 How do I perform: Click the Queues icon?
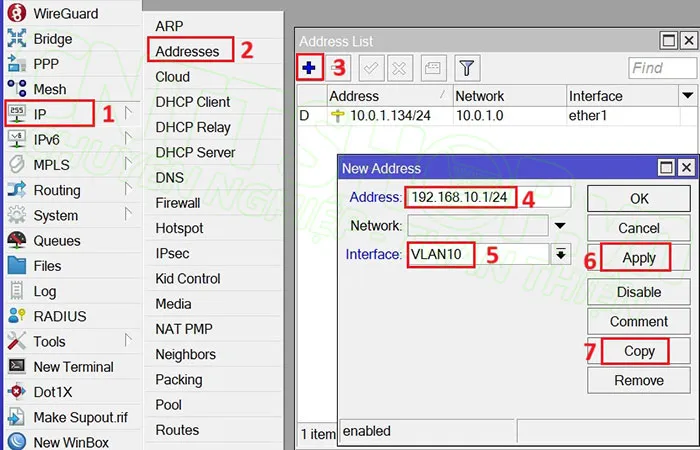pos(17,240)
